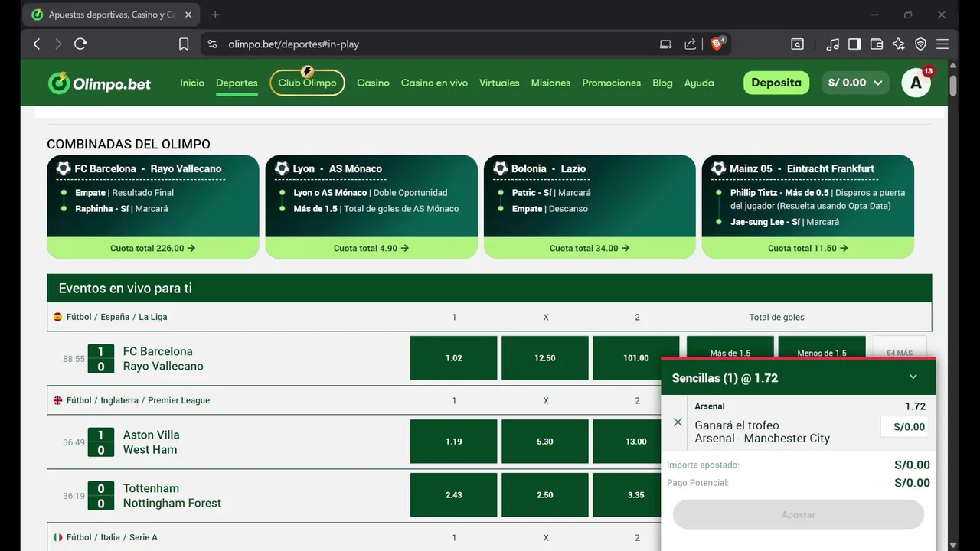Select Cuota total 4.90 combo
Screen dimensions: 980x551
click(x=371, y=248)
